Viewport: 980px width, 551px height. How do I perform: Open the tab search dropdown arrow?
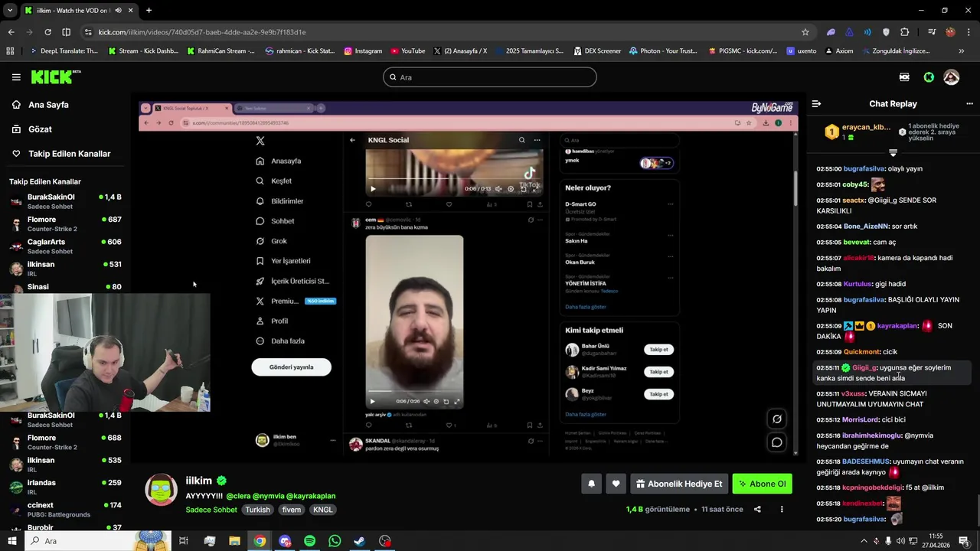click(9, 11)
